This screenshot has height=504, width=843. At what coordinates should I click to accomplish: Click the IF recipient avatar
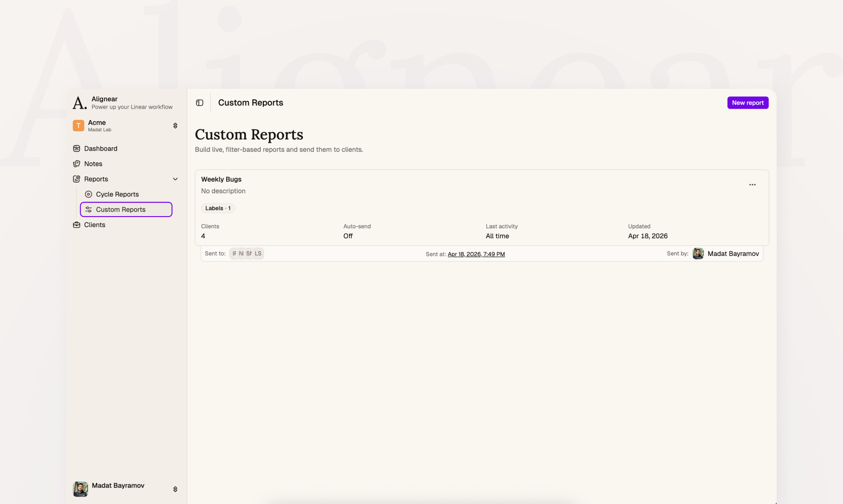(x=234, y=253)
